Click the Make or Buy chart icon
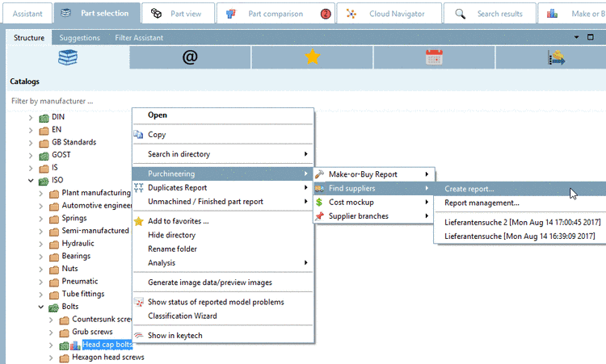This screenshot has width=606, height=364. pos(553,14)
